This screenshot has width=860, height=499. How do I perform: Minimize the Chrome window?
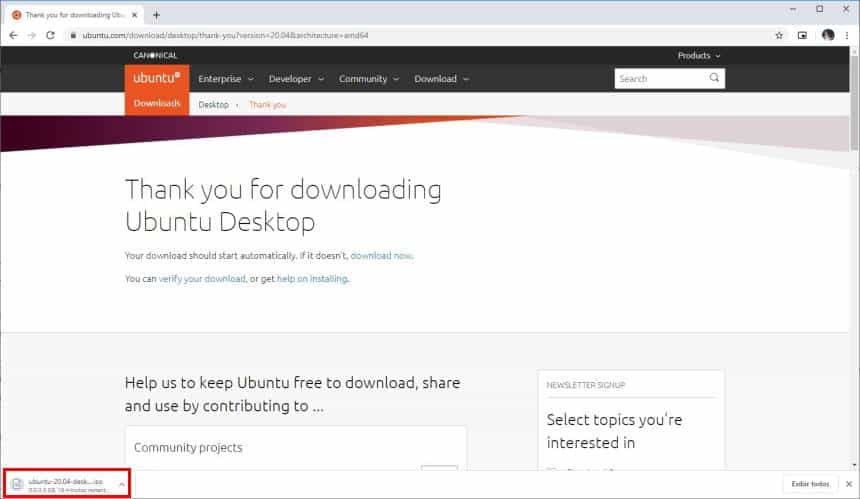(793, 9)
